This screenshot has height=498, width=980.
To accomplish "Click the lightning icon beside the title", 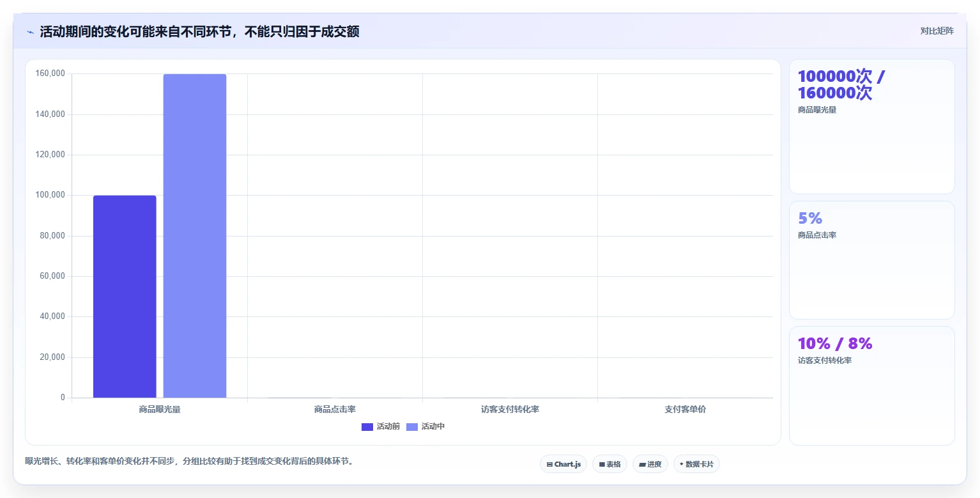I will (x=31, y=32).
